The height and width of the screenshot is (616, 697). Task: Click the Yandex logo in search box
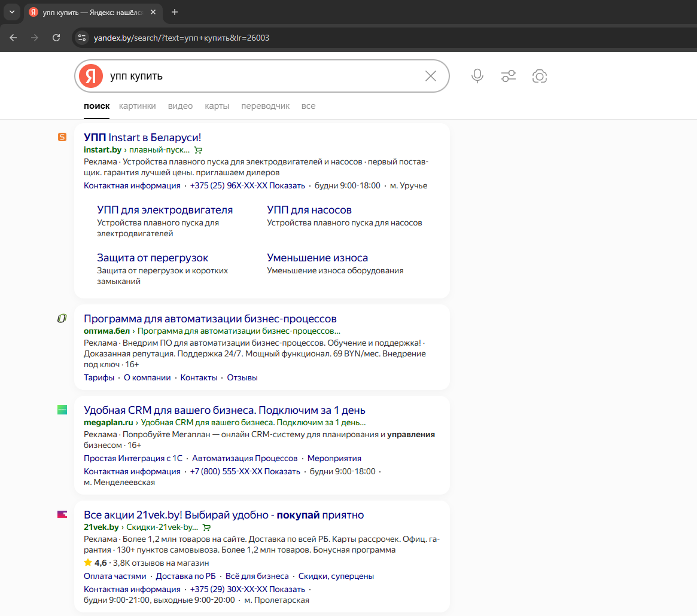click(x=91, y=76)
